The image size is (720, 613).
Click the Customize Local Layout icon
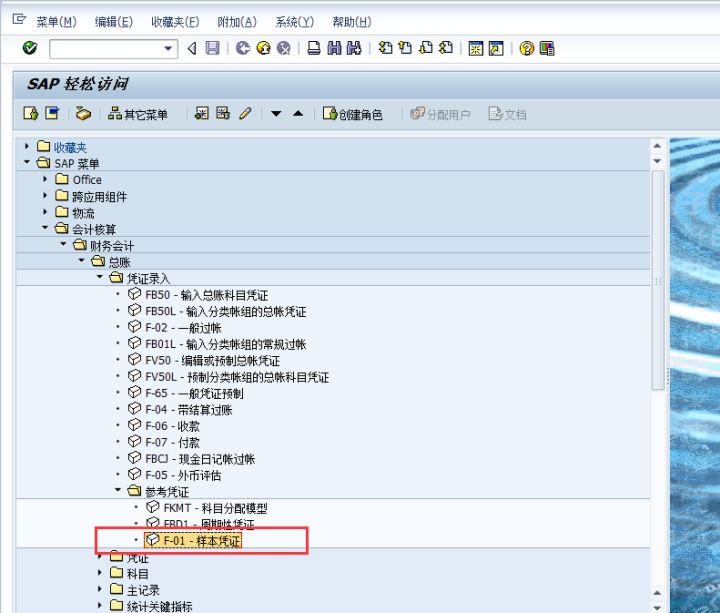click(x=547, y=48)
